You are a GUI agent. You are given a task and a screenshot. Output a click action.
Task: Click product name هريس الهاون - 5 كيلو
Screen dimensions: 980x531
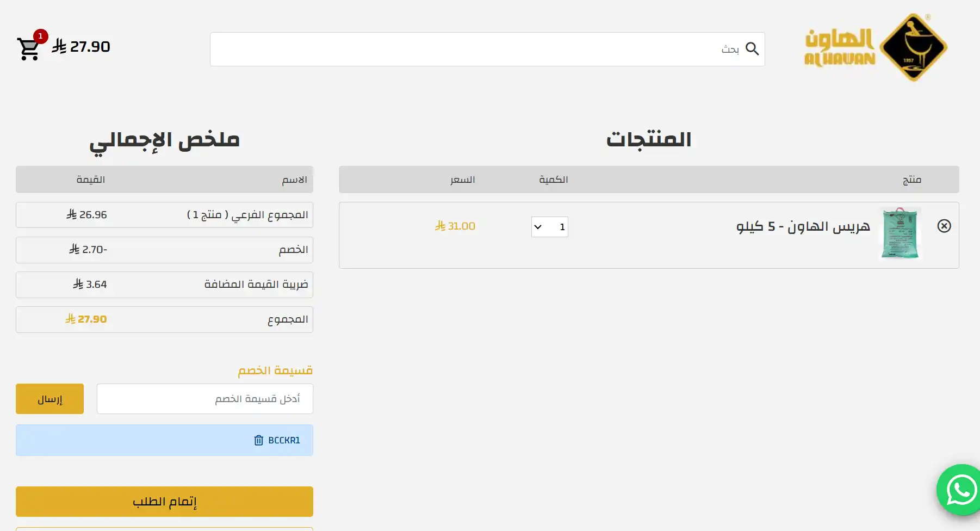pos(803,226)
